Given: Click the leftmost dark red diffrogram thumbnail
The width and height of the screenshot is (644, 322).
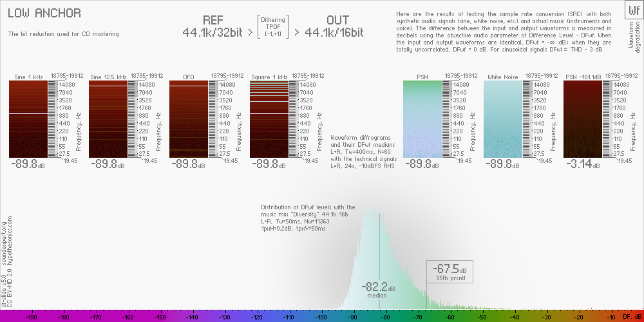Looking at the screenshot, I should 28,119.
